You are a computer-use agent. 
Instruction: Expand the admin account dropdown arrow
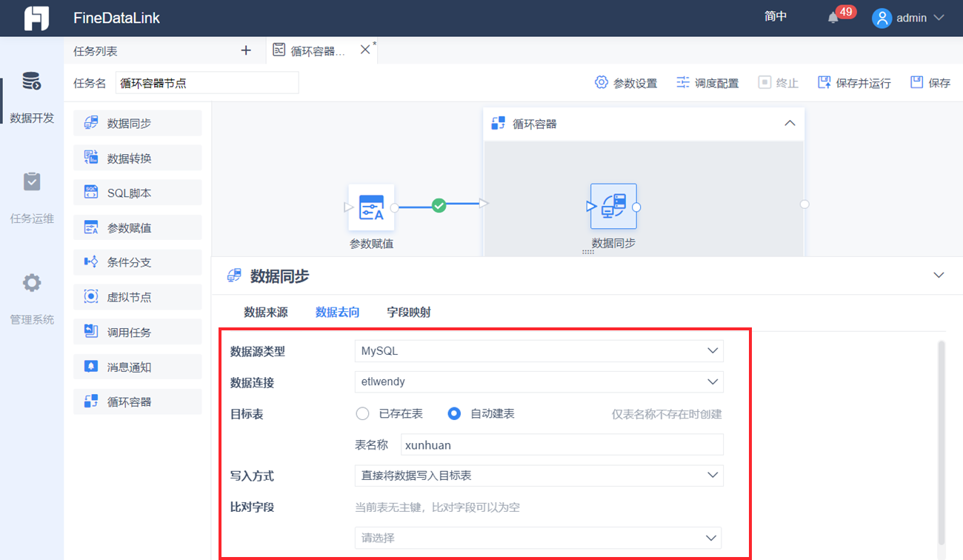pyautogui.click(x=939, y=18)
